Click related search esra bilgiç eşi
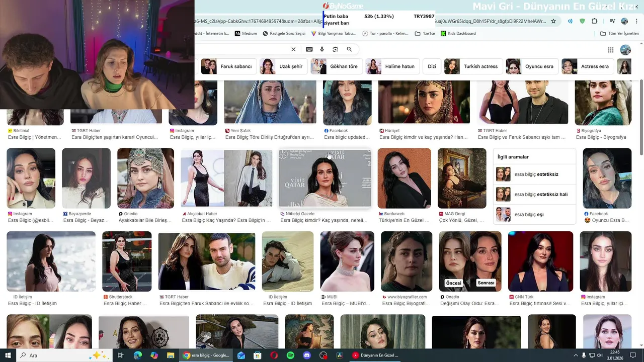Screen dimensions: 644x362 pos(534,215)
